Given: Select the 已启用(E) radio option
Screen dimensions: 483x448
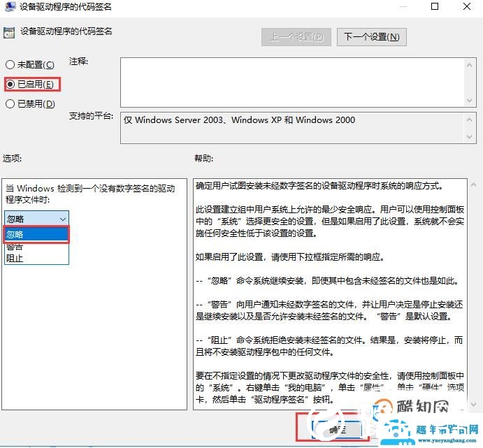Looking at the screenshot, I should [30, 84].
